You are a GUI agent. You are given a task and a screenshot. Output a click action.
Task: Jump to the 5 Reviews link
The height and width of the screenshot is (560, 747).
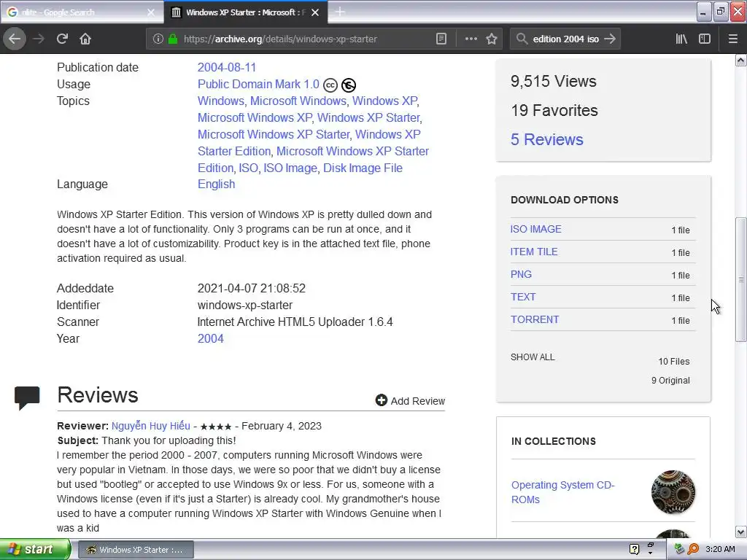[x=547, y=139]
